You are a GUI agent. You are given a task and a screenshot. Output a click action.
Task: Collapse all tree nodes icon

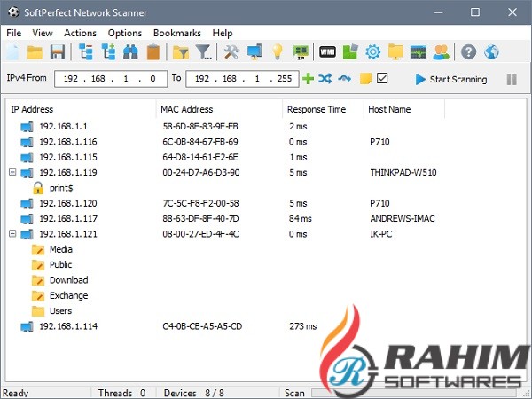coord(86,52)
